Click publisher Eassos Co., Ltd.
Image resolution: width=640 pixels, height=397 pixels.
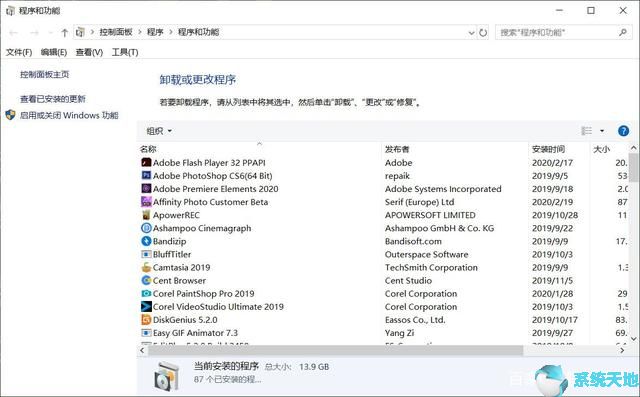point(415,319)
